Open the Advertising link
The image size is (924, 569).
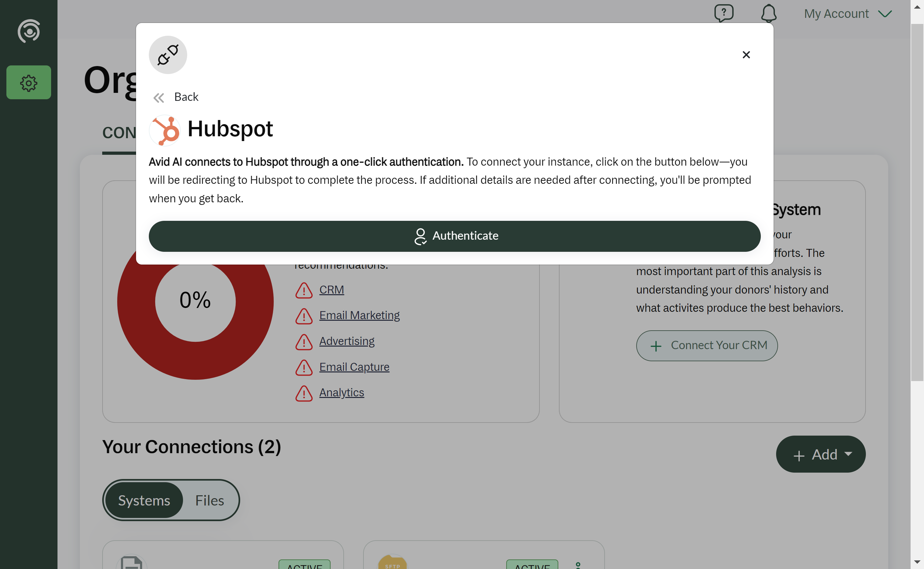click(x=347, y=341)
